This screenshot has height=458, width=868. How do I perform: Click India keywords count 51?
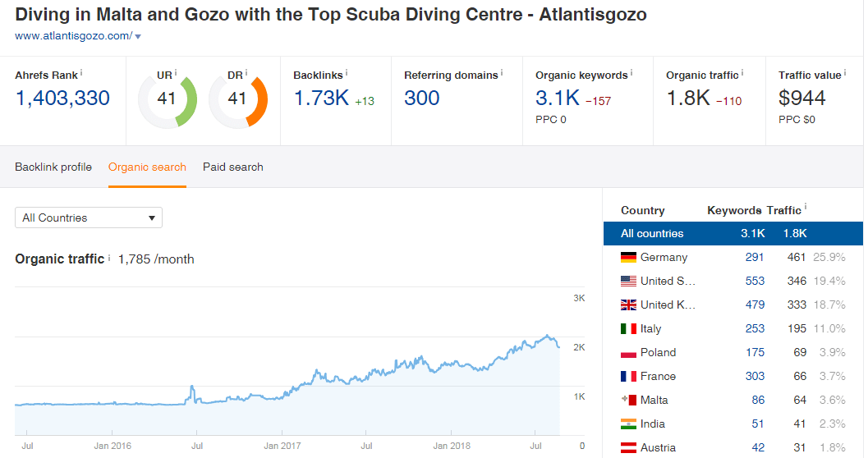(x=758, y=424)
